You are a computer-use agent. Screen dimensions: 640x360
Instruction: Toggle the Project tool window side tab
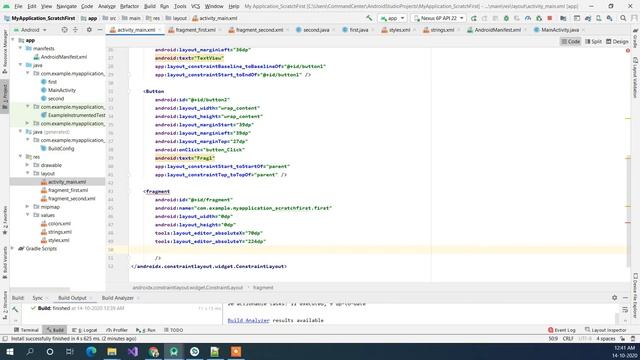pos(5,96)
